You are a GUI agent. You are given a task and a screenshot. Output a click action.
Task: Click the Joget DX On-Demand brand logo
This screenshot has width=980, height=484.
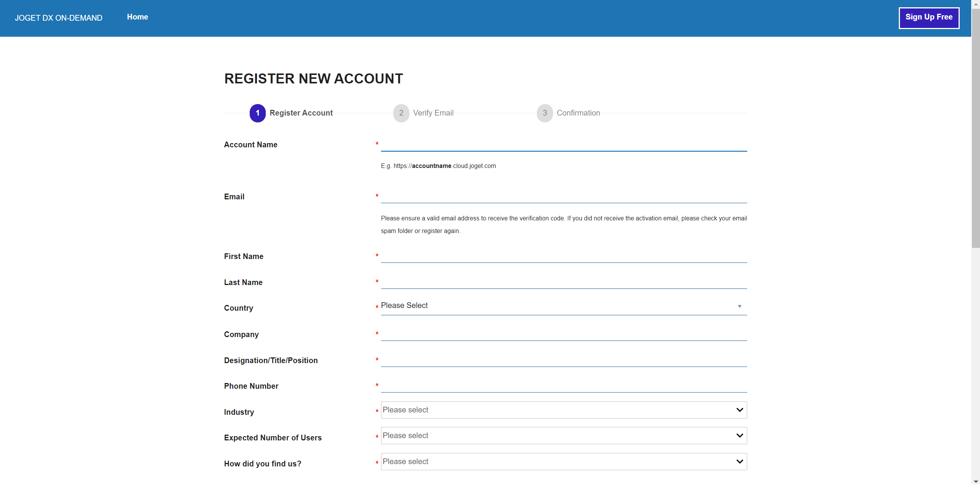point(59,18)
